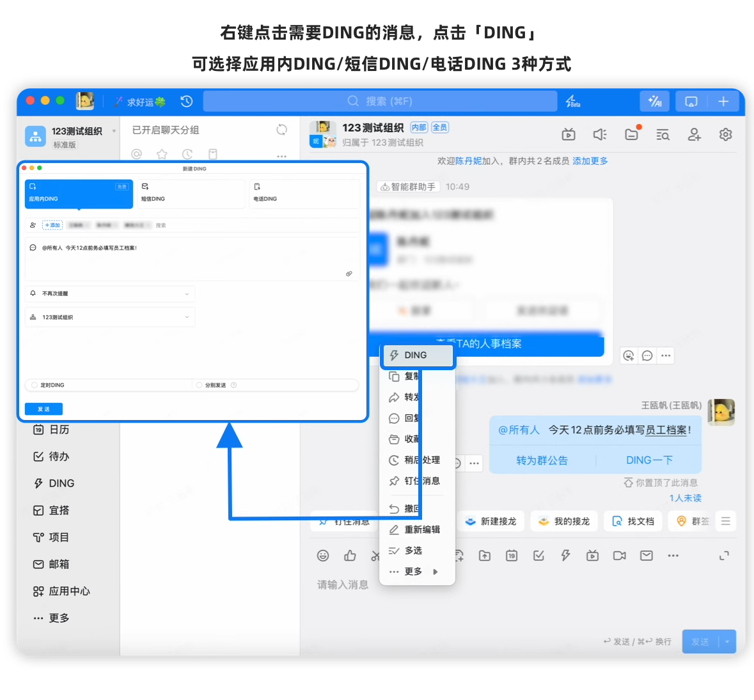
Task: Click mail envelope icon in message toolbar
Action: 647,556
